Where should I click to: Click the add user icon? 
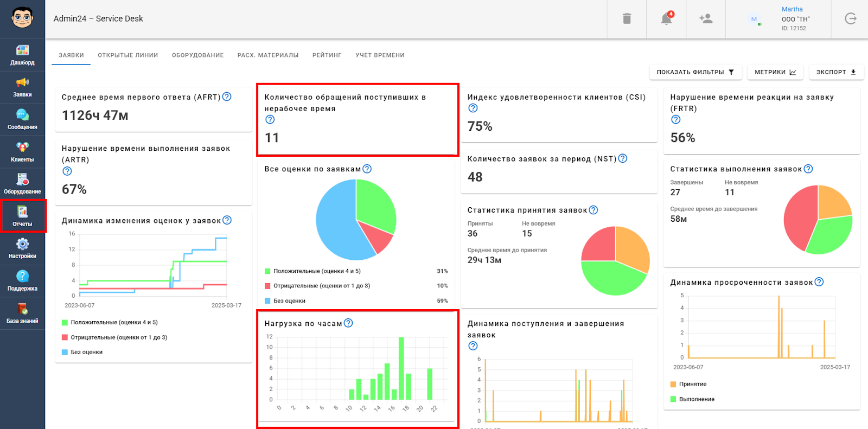[706, 18]
